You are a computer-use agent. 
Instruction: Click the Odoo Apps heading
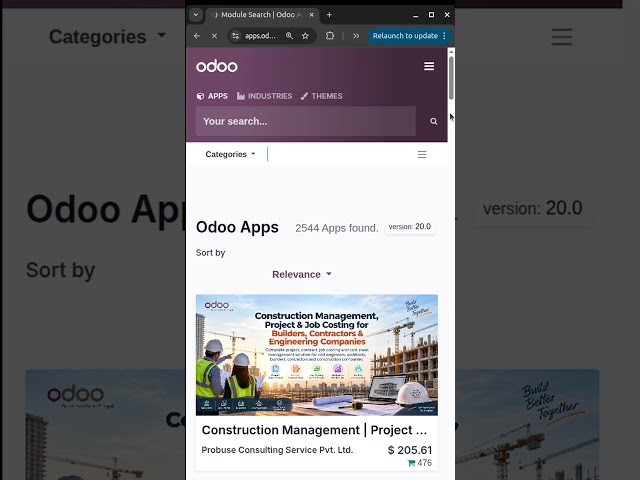(x=237, y=227)
